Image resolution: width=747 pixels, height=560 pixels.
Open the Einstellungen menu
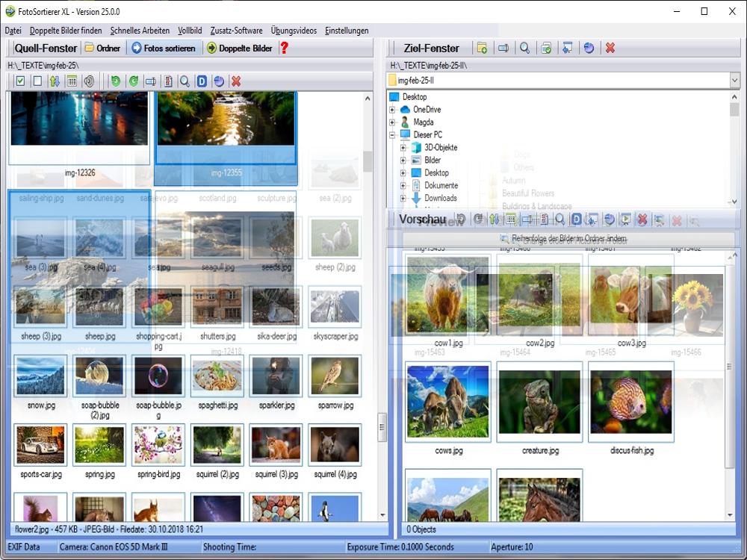(347, 31)
